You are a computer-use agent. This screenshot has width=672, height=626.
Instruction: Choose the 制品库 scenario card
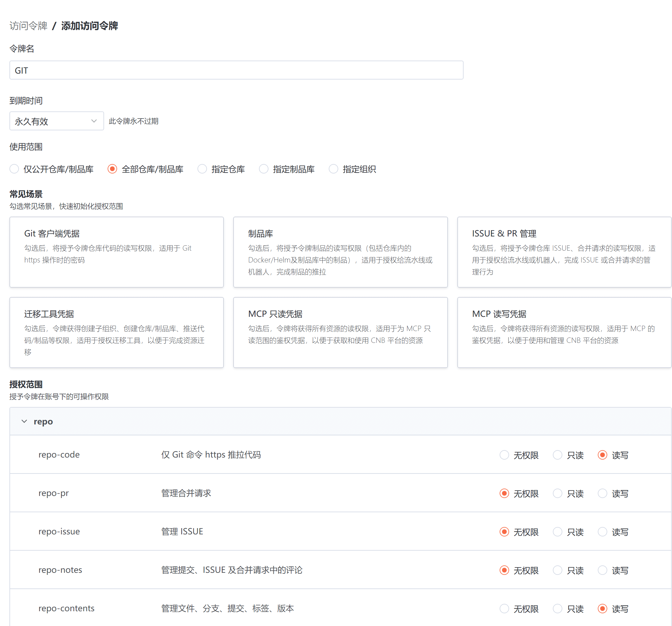[x=340, y=252]
